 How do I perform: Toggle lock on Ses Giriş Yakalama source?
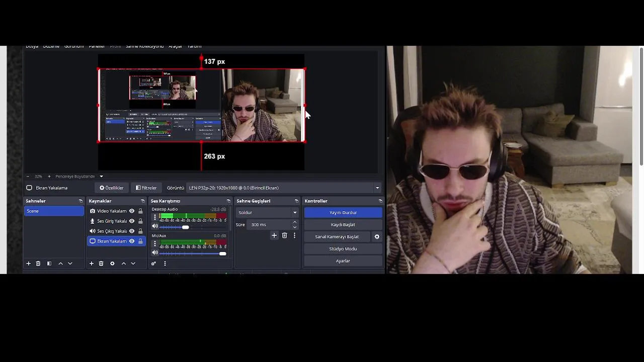[x=140, y=221]
